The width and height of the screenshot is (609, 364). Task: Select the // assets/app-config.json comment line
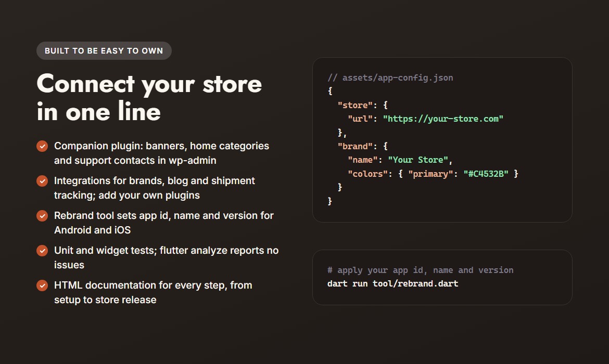390,77
